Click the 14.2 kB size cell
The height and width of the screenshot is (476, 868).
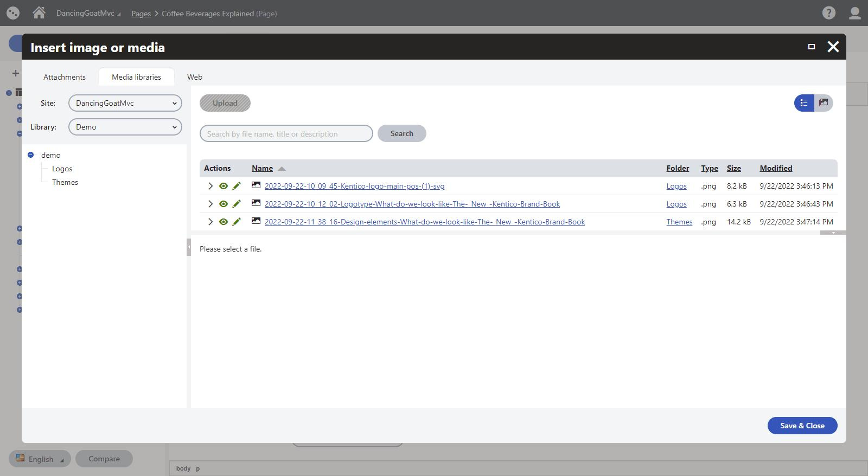coord(739,222)
